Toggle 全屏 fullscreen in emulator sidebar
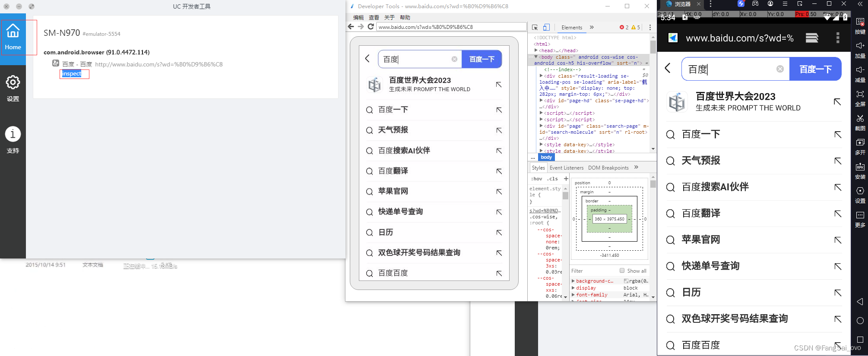Screen dimensions: 868x356 click(860, 98)
